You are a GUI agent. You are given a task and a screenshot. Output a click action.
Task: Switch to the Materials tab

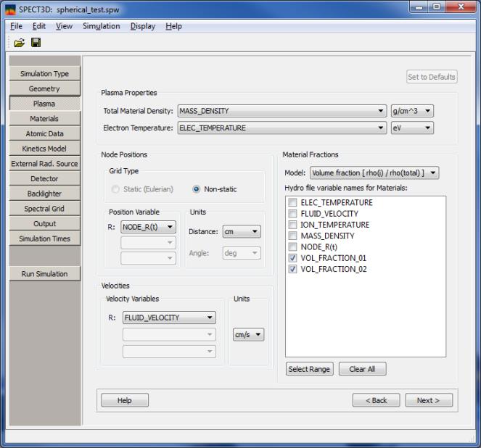tap(44, 119)
